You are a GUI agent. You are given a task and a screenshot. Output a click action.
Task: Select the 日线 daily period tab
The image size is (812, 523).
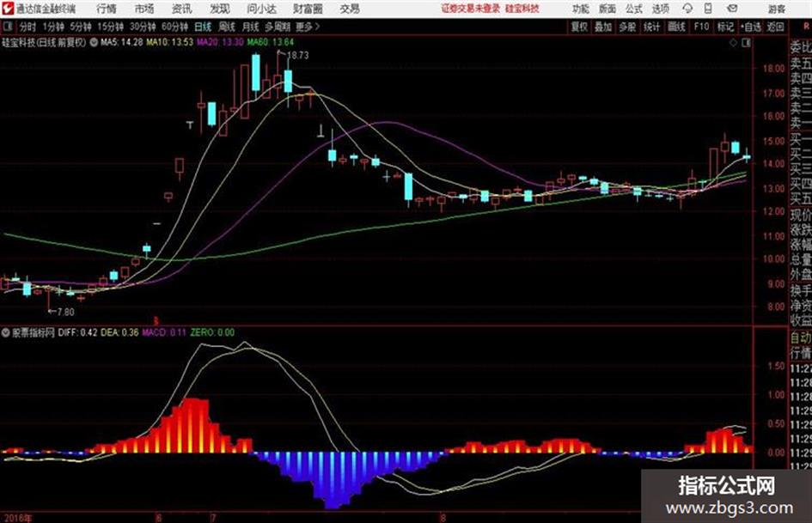203,27
